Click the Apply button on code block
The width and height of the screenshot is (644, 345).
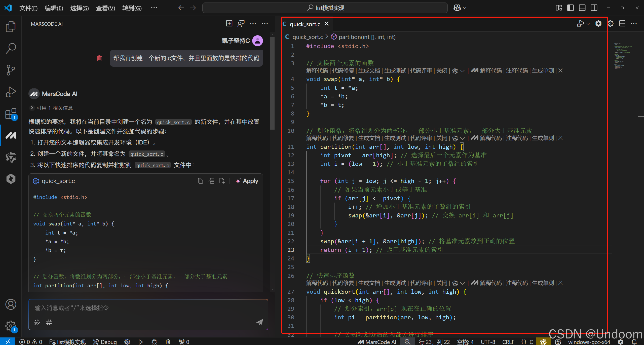247,181
